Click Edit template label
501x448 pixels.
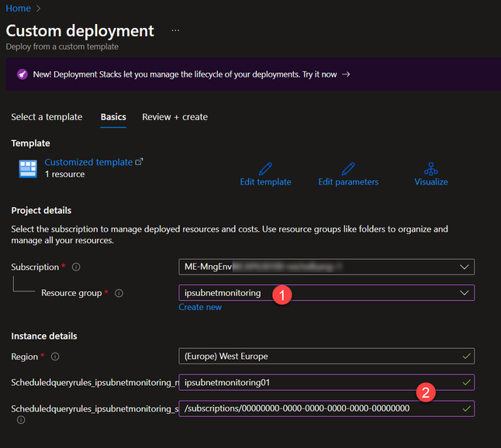pyautogui.click(x=265, y=182)
